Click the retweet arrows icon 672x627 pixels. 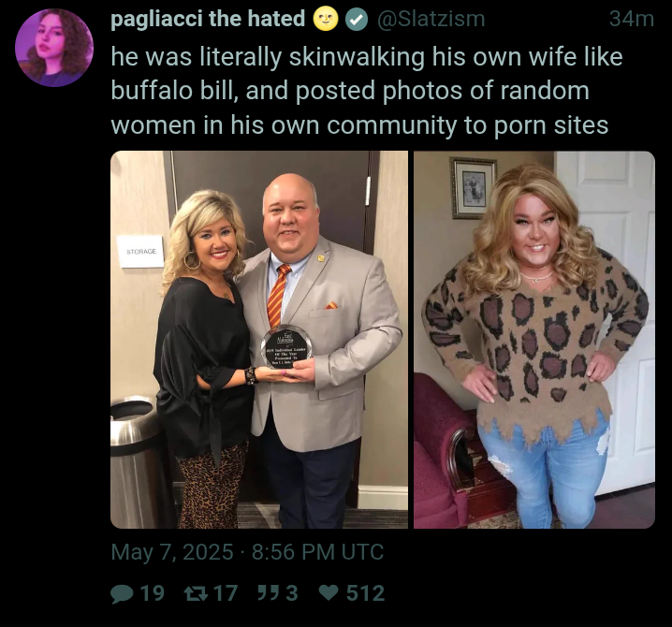tap(197, 593)
